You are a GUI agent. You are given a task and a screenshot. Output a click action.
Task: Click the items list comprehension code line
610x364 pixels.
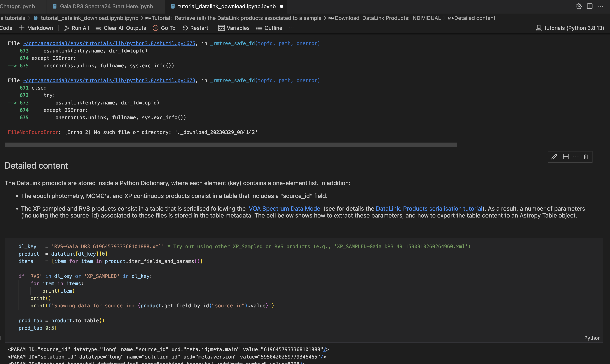pos(110,261)
